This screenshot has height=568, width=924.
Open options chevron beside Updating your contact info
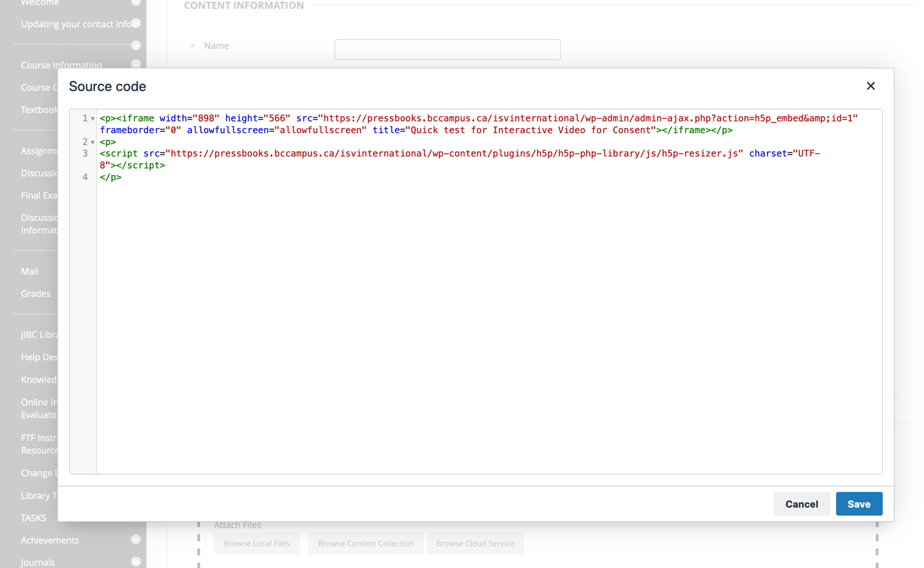(x=136, y=23)
